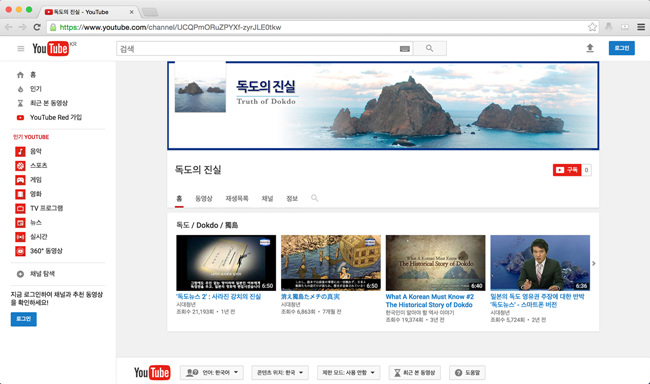Click footer 최근 본 동영상 button
Screen dimensions: 650x384
tap(415, 373)
